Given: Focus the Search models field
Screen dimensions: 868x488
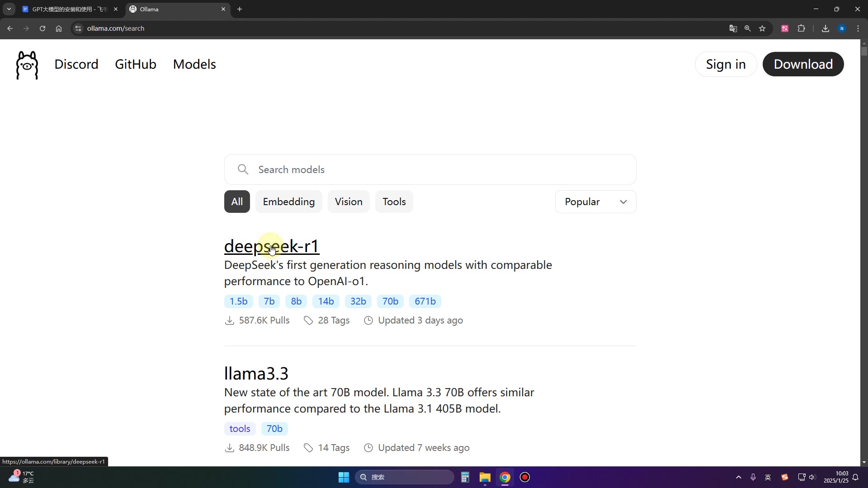Looking at the screenshot, I should [x=430, y=169].
